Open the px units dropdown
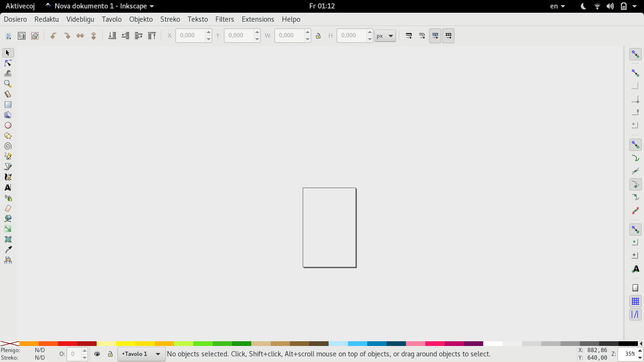Image resolution: width=644 pixels, height=362 pixels. (385, 36)
